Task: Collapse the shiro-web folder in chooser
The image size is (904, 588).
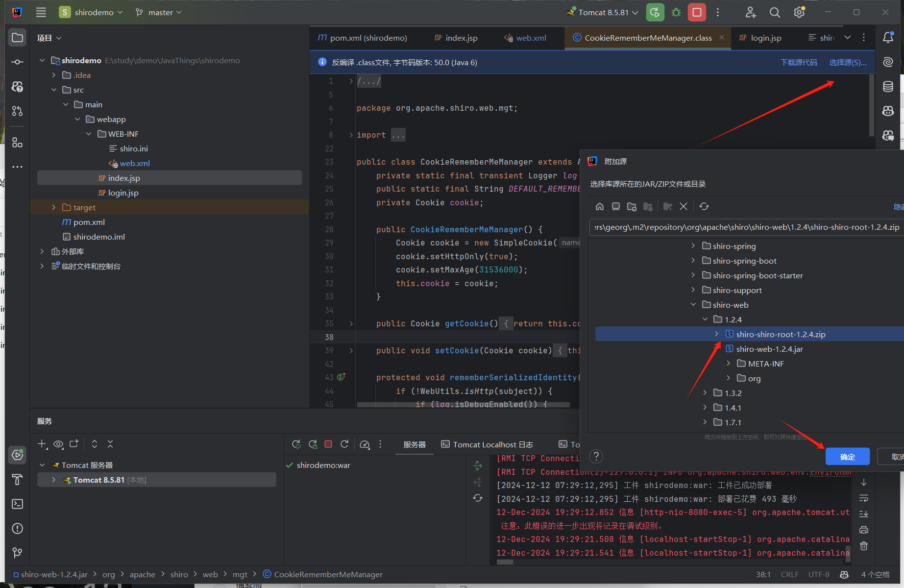Action: pos(693,305)
